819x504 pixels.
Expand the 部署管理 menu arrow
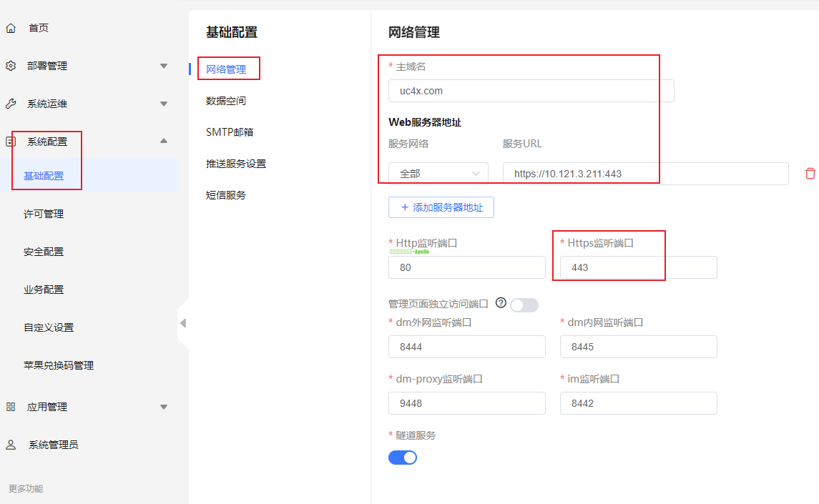tap(164, 66)
